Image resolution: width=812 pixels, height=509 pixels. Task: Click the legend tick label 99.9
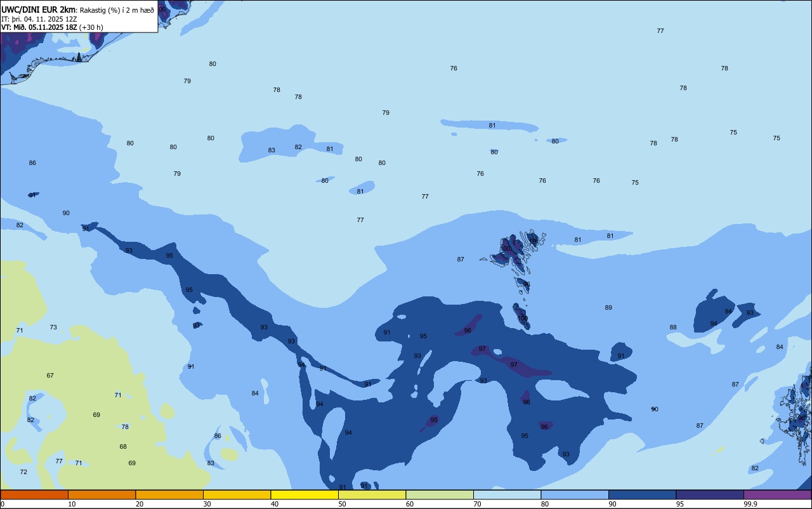coord(751,504)
